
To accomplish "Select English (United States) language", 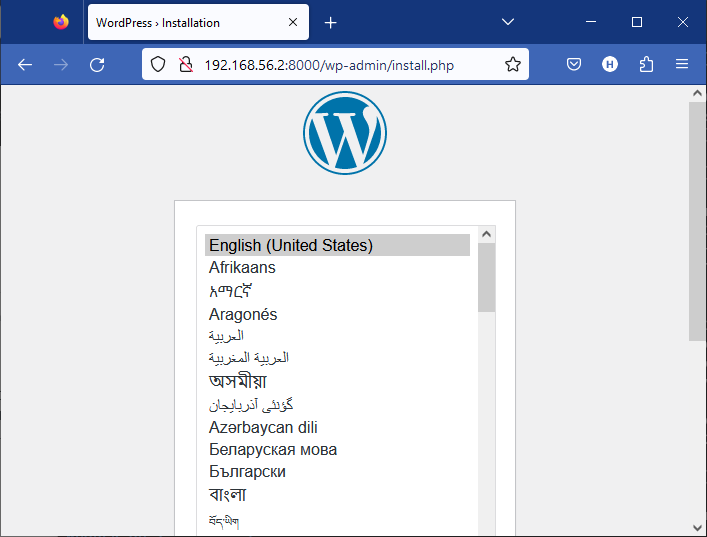I will [x=337, y=245].
